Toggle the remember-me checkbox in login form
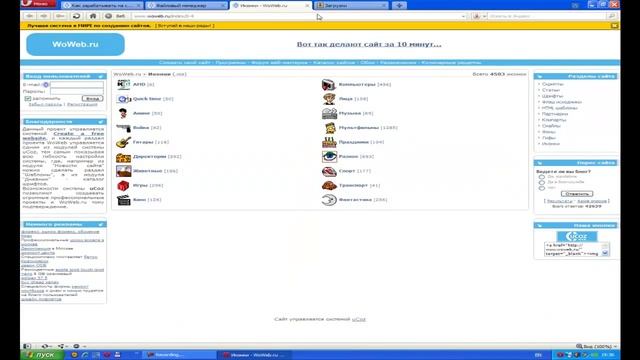Image resolution: width=640 pixels, height=360 pixels. point(28,98)
